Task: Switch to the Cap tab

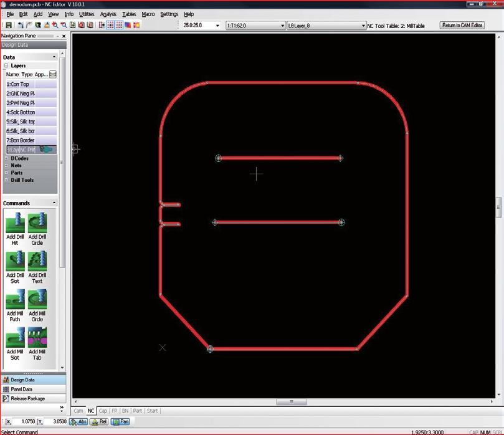Action: click(x=103, y=411)
